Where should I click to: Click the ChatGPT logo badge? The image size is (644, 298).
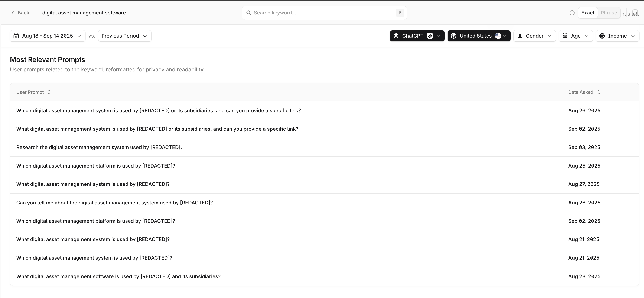click(x=430, y=36)
